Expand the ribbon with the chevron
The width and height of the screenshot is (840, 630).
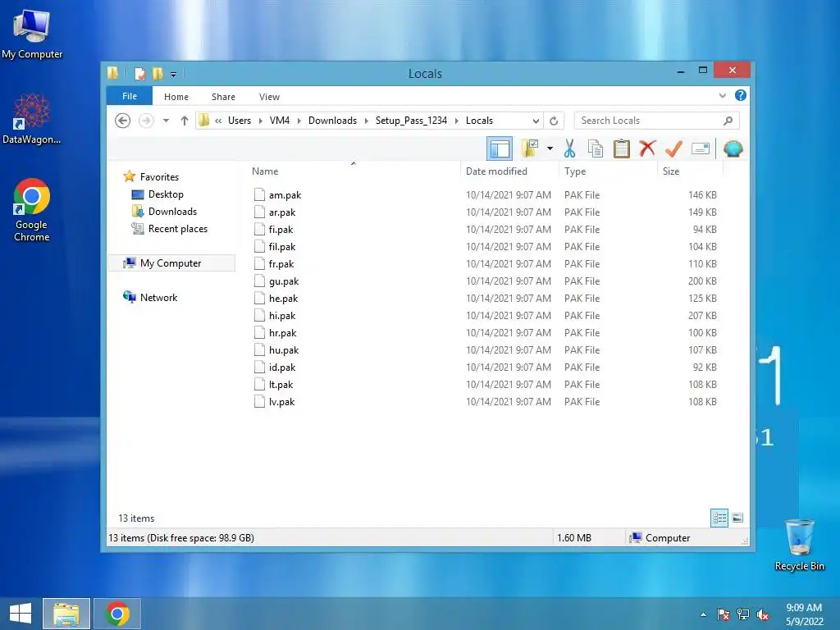click(x=722, y=95)
